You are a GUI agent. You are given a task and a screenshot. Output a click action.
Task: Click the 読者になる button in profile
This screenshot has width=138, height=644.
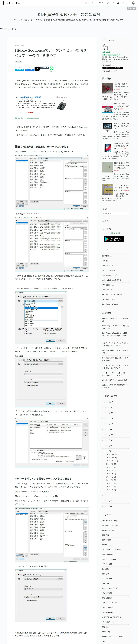[106, 65]
